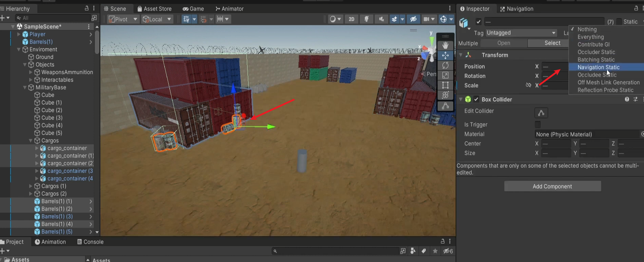The width and height of the screenshot is (644, 262).
Task: Toggle the GameObject active checkbox
Action: [x=478, y=22]
